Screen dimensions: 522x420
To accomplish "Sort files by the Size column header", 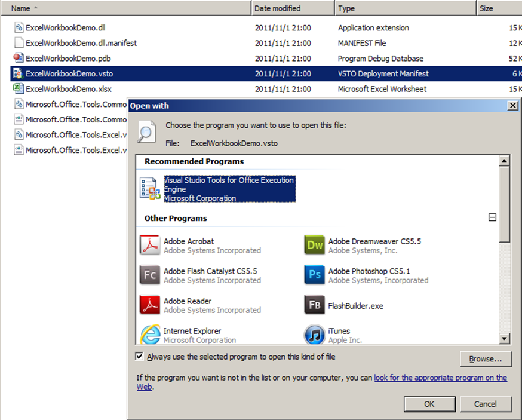I will (499, 8).
